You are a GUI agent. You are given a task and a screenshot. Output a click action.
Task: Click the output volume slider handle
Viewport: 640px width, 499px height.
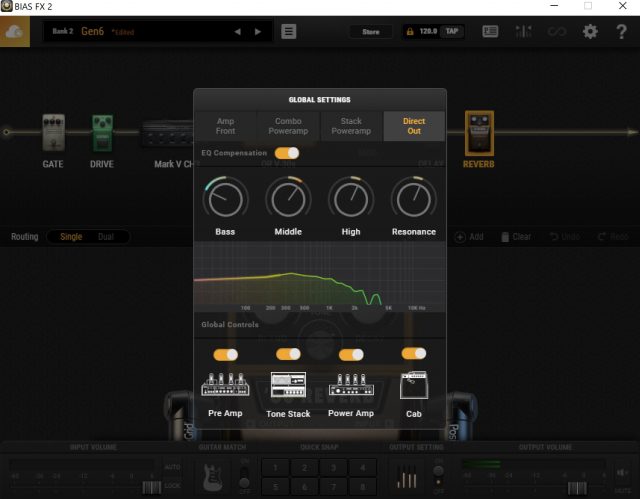click(x=577, y=488)
